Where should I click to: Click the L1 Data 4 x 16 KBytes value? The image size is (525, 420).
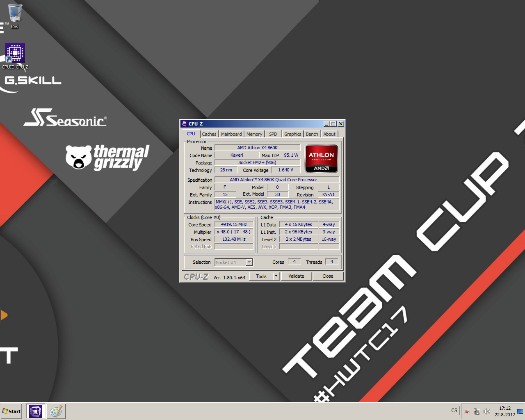tap(299, 224)
